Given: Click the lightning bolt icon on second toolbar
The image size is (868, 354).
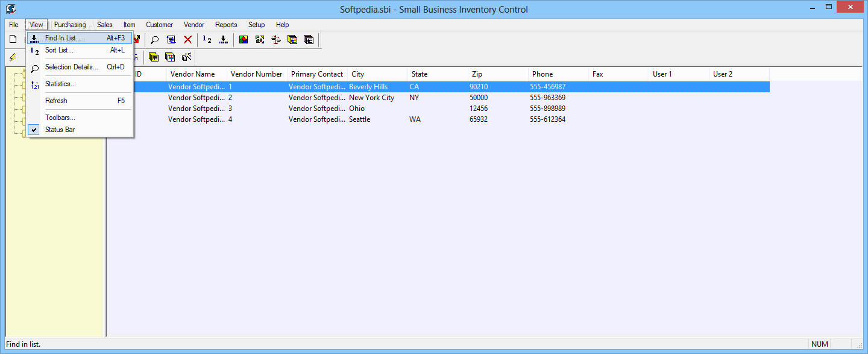Looking at the screenshot, I should pos(13,57).
